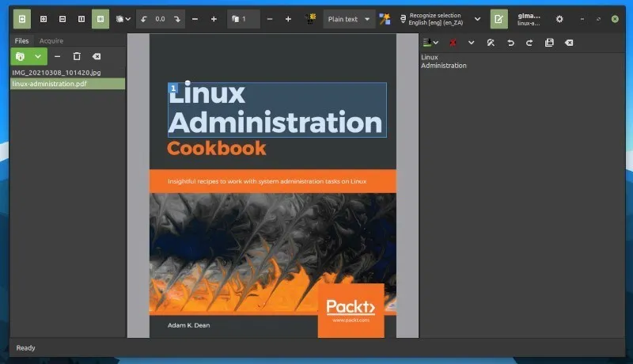Expand the recognition language chevron
This screenshot has height=364, width=633.
pos(477,18)
